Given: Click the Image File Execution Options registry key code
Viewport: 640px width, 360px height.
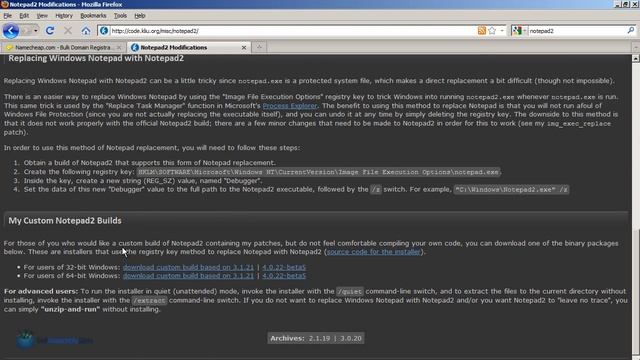Looking at the screenshot, I should [318, 172].
